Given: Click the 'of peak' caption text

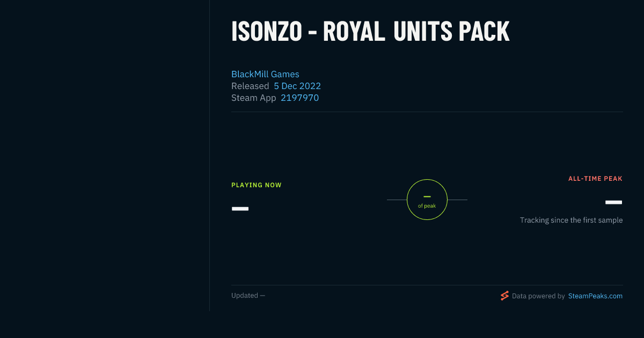Looking at the screenshot, I should tap(427, 206).
